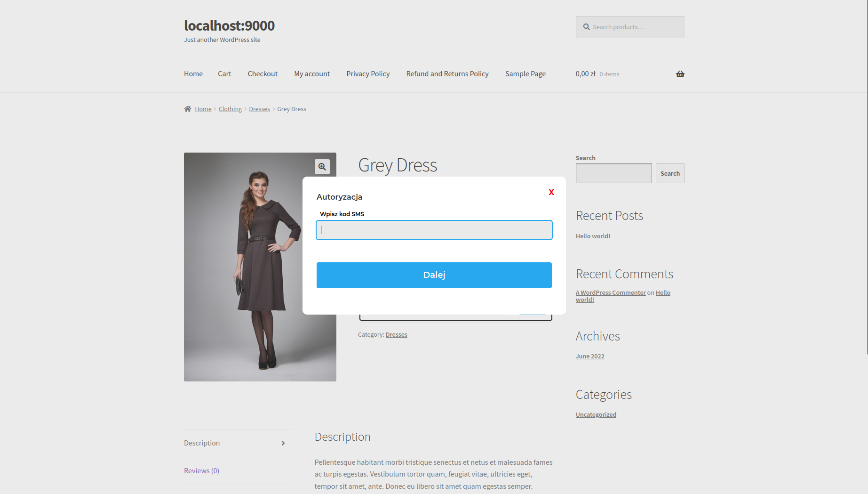Click the Autoryzacja dialog heading
This screenshot has width=868, height=494.
tap(339, 197)
